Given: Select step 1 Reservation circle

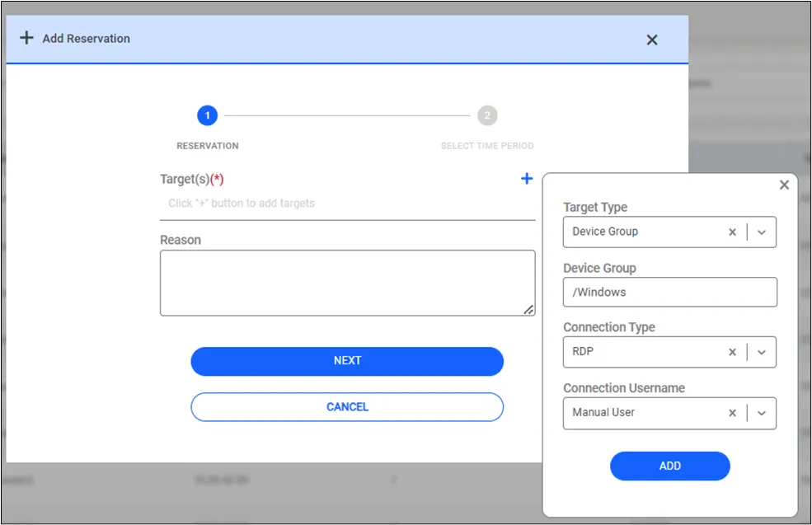Looking at the screenshot, I should tap(207, 115).
